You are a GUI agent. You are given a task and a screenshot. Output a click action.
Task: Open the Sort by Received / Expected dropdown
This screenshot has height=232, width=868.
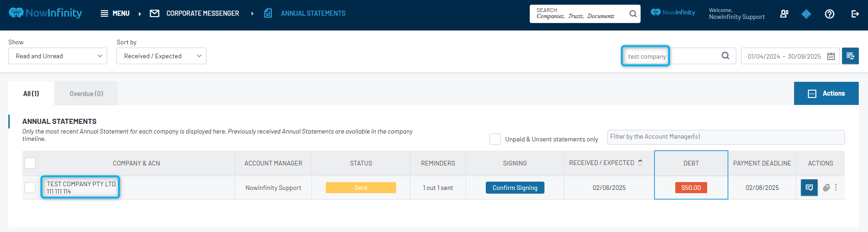pyautogui.click(x=161, y=56)
